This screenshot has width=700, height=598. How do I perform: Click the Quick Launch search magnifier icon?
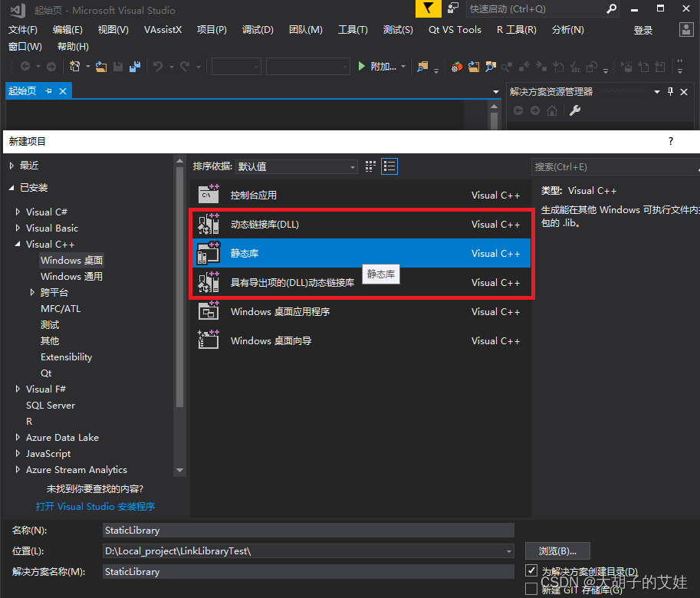611,8
